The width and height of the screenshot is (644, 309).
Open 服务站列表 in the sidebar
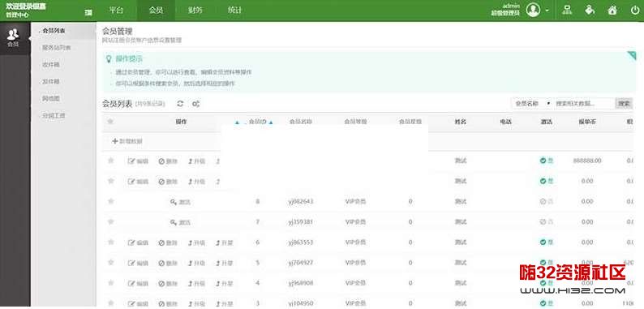tap(57, 48)
